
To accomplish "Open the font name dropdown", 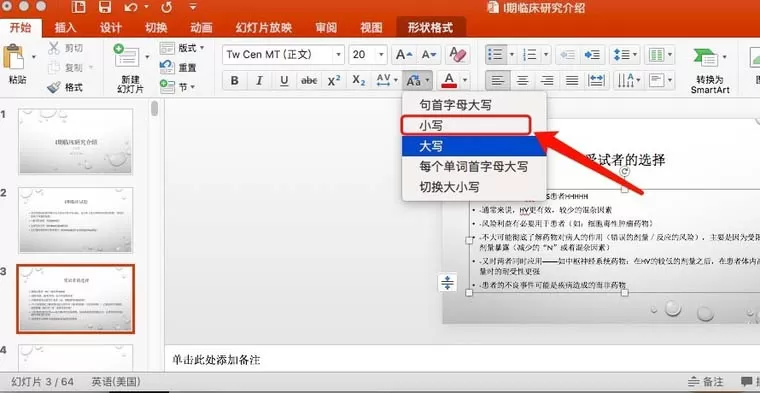I will pyautogui.click(x=339, y=54).
